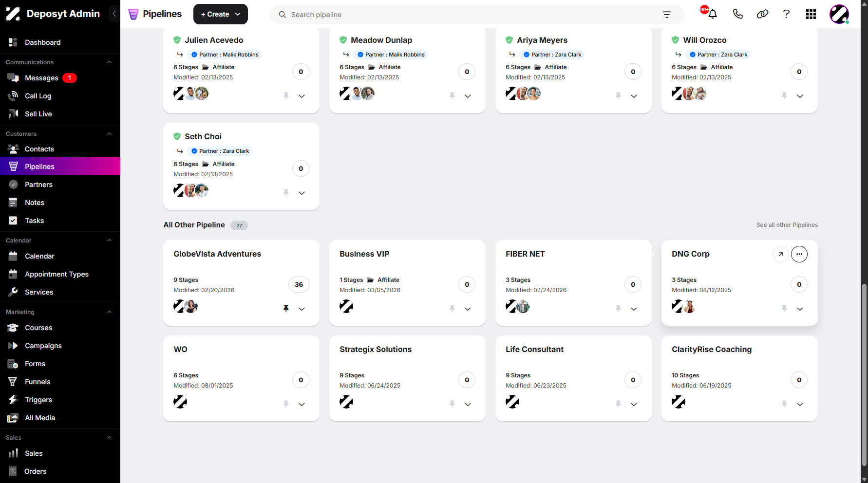Expand the Julien Acevedo card chevron
868x483 pixels.
tap(302, 96)
